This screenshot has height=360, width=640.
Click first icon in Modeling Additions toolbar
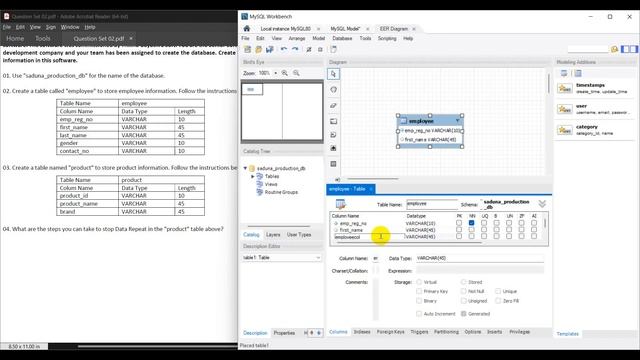(564, 73)
